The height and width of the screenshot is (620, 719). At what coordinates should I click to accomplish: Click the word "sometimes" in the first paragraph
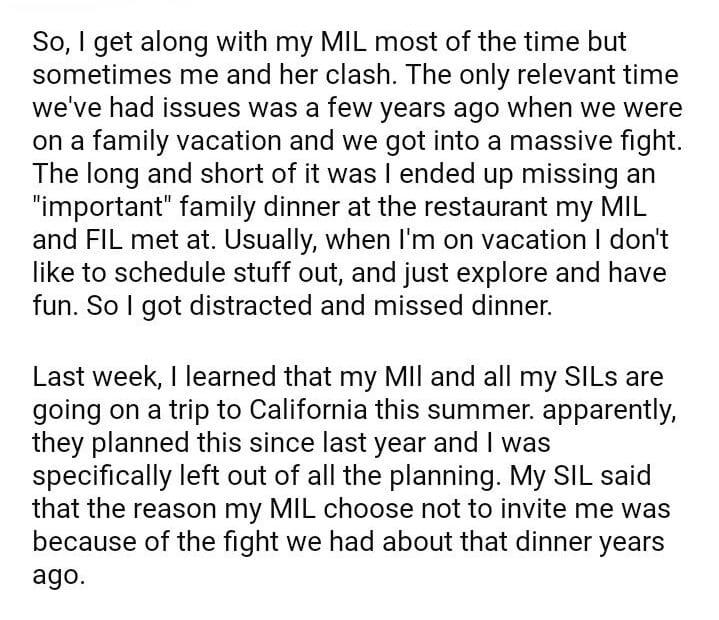(101, 76)
